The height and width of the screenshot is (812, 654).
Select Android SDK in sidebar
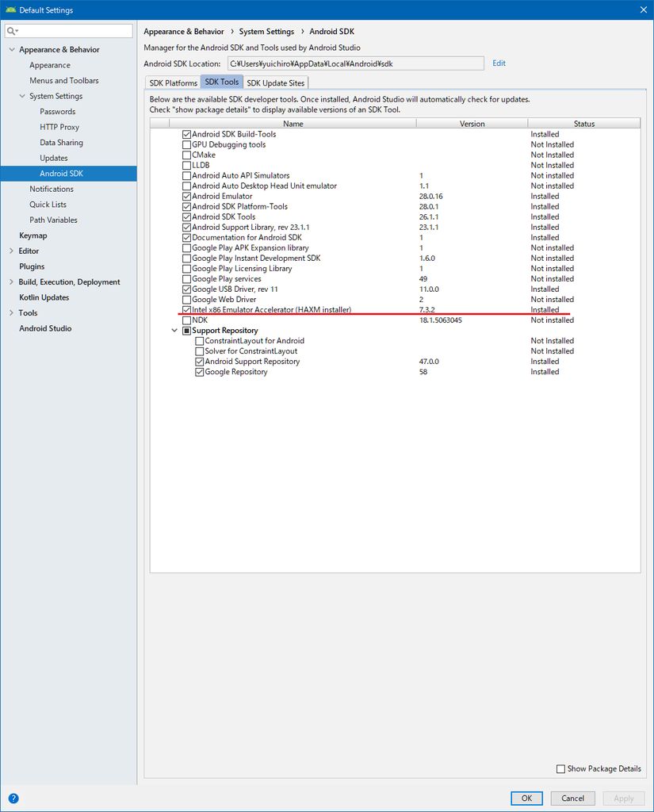tap(68, 174)
